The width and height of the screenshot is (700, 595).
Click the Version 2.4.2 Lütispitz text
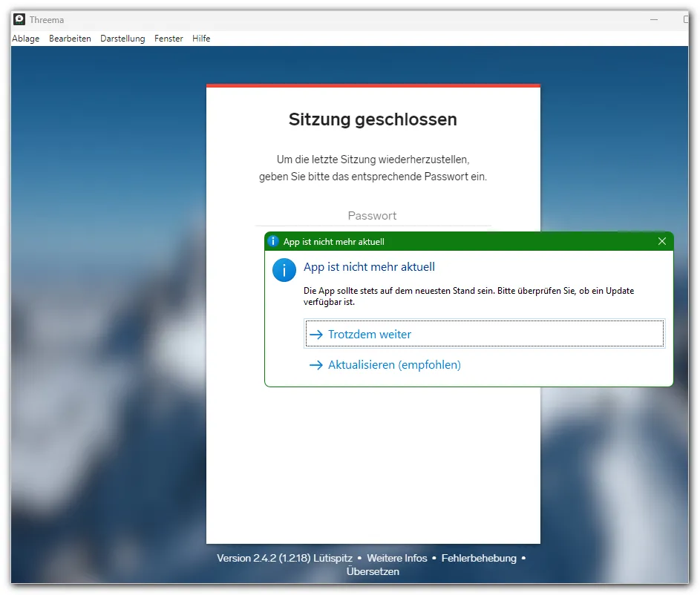pyautogui.click(x=284, y=558)
